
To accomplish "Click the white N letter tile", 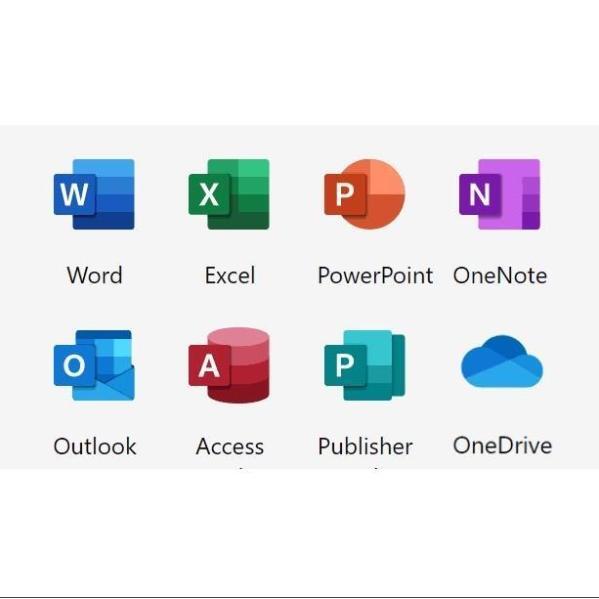I will pyautogui.click(x=480, y=194).
